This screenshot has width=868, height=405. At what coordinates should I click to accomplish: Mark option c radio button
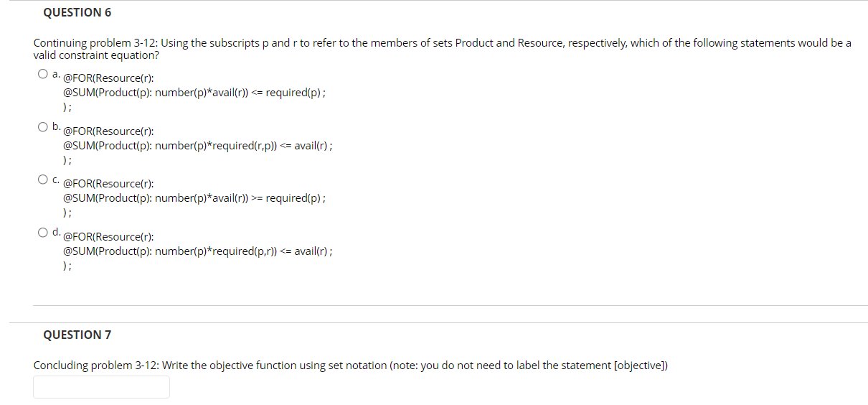point(44,180)
